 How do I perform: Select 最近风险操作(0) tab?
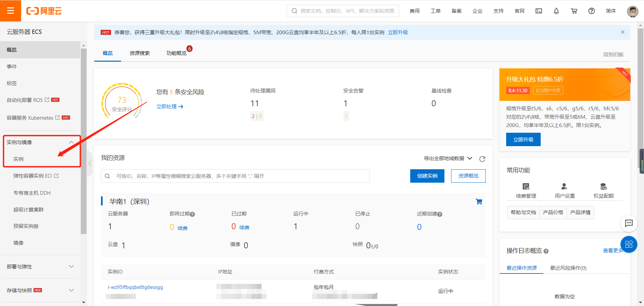(x=568, y=268)
